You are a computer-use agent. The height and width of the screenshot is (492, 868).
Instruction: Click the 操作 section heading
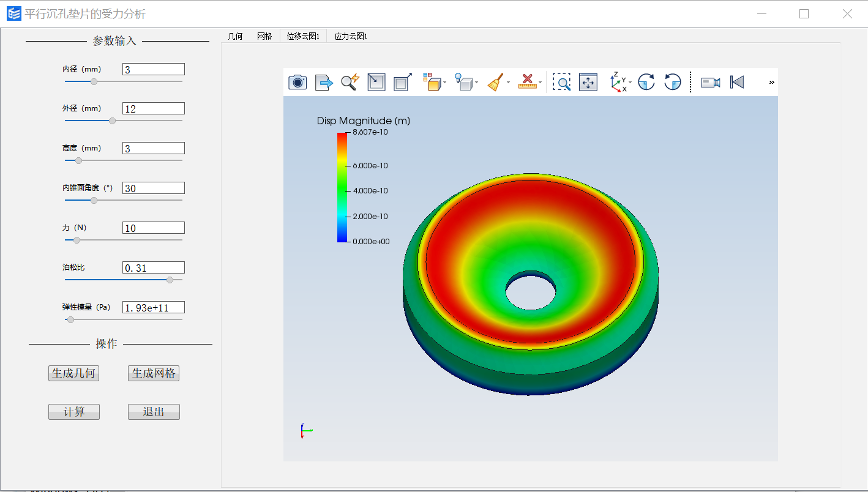(x=107, y=344)
